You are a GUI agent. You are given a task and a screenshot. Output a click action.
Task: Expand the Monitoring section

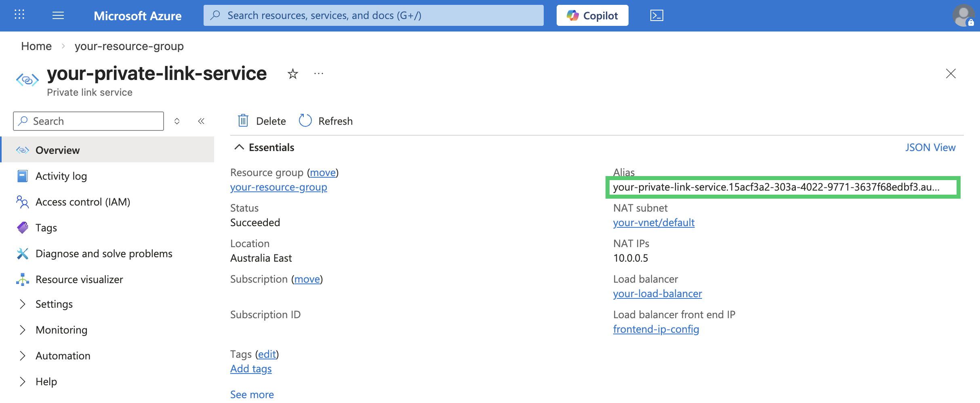pyautogui.click(x=61, y=330)
